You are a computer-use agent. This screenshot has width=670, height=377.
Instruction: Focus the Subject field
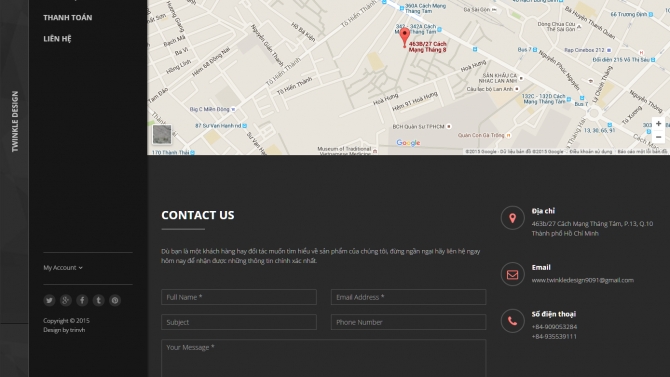[x=239, y=322]
